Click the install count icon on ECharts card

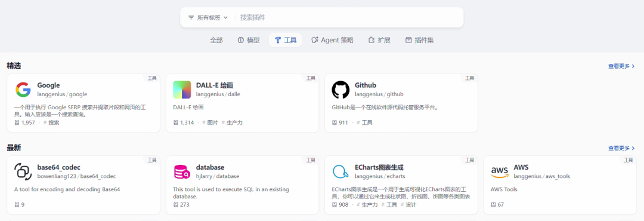pyautogui.click(x=335, y=204)
